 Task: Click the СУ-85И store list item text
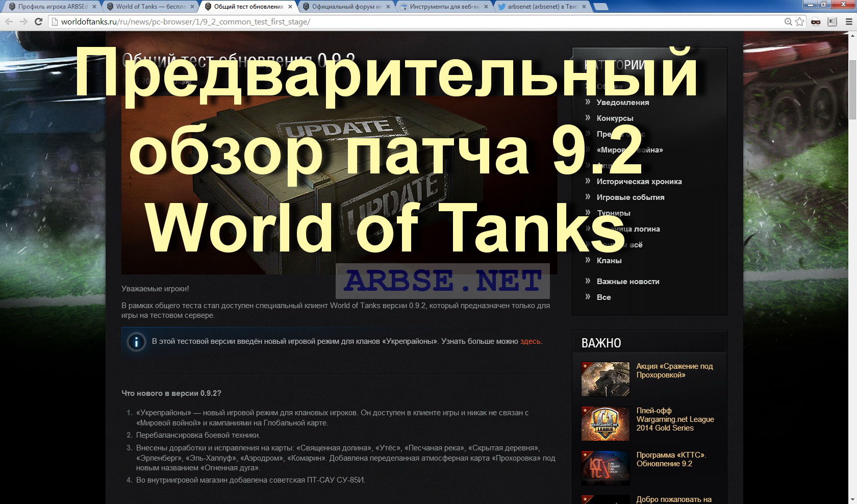click(x=250, y=480)
